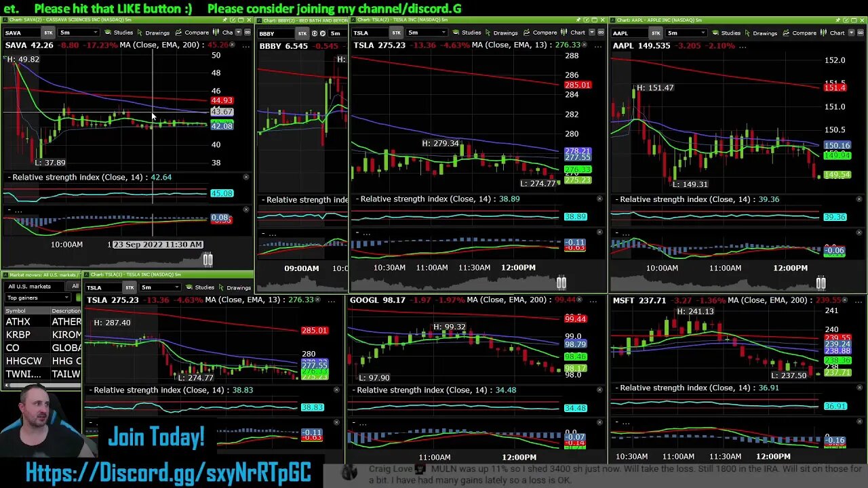Remove the MA EMA 200 study label on SAVA
The image size is (868, 488).
[x=232, y=45]
